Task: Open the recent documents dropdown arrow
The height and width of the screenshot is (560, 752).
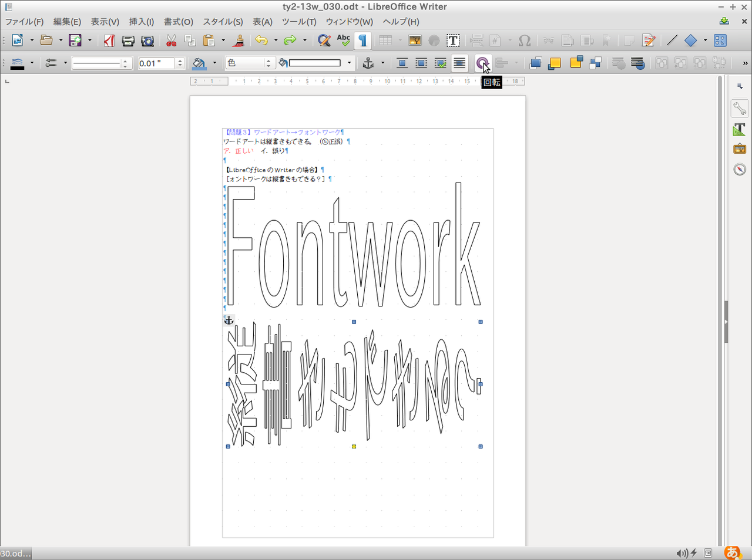Action: click(x=61, y=41)
